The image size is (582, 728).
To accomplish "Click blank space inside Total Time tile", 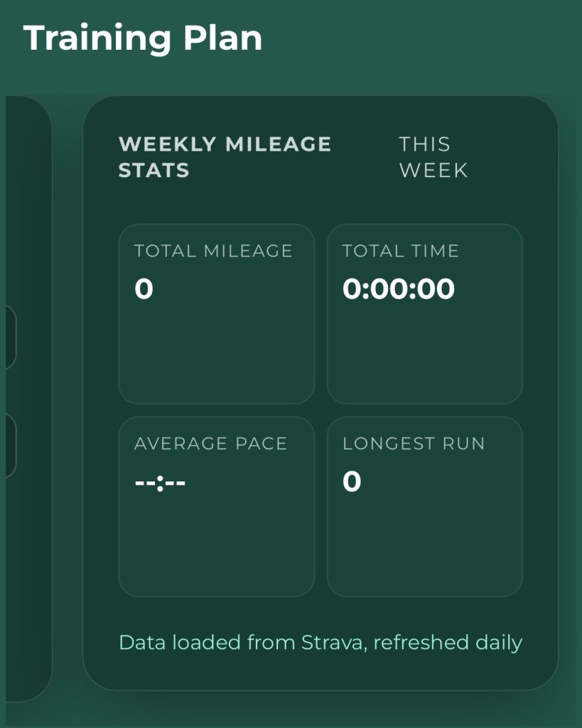I will click(424, 355).
